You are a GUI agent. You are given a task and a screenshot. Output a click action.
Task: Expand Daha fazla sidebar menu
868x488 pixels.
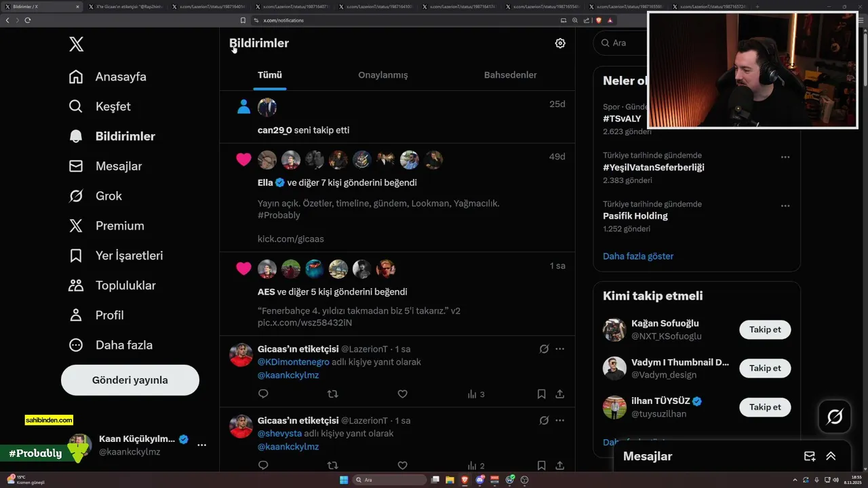(x=111, y=345)
